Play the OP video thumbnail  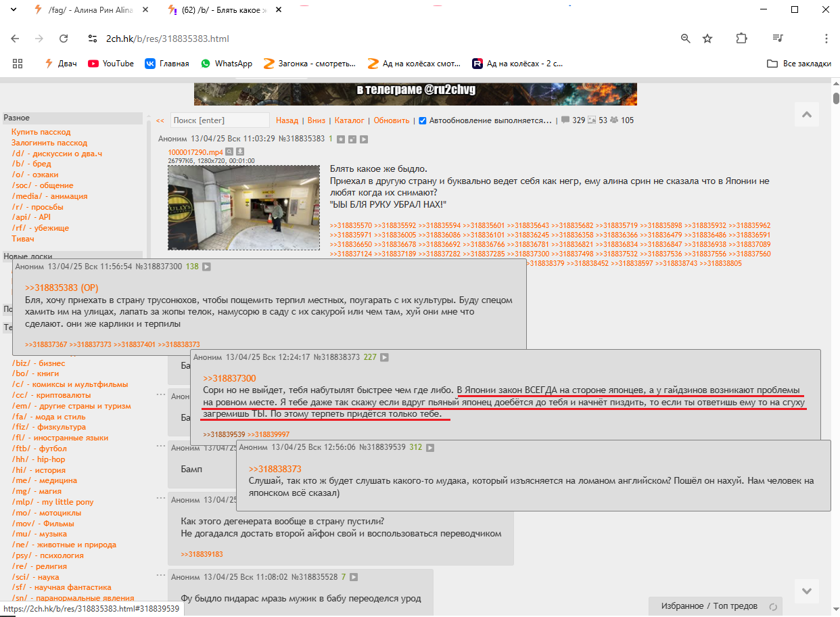pos(243,207)
